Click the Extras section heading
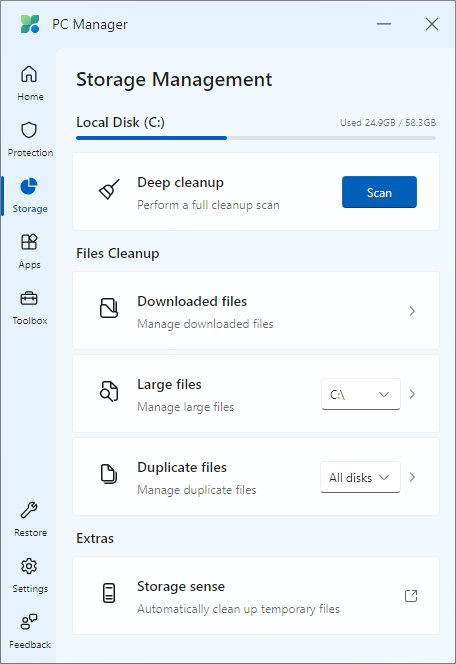This screenshot has width=456, height=664. pos(95,538)
